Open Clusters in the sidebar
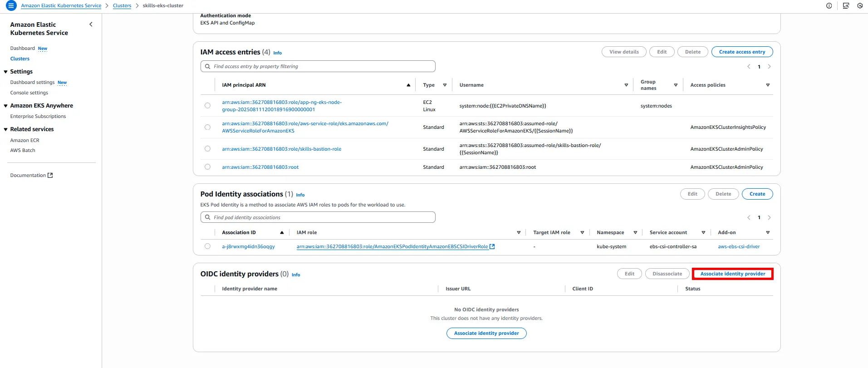 pos(20,59)
